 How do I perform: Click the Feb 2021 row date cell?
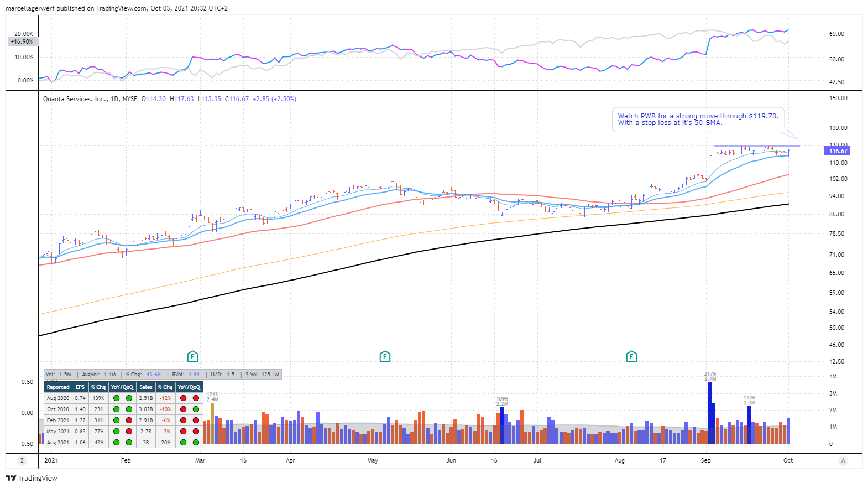point(58,420)
